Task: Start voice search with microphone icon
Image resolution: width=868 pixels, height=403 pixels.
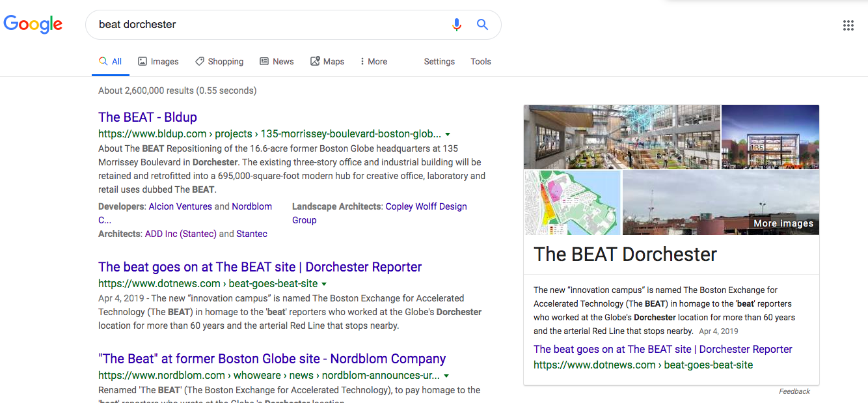Action: pyautogui.click(x=457, y=25)
